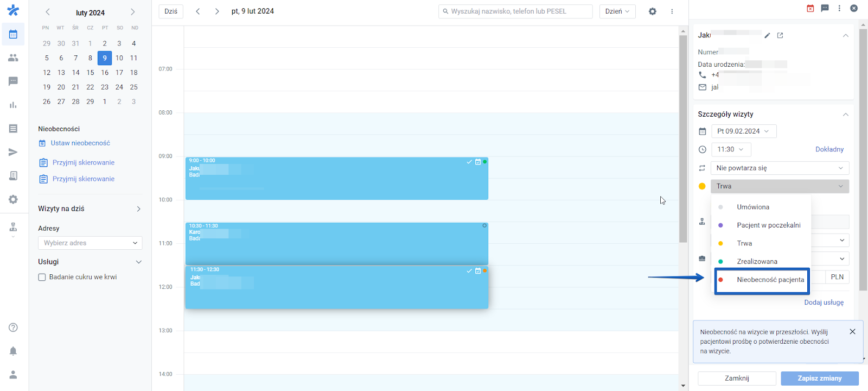Screen dimensions: 868x391
Task: Collapse the Usługi section
Action: [x=138, y=262]
